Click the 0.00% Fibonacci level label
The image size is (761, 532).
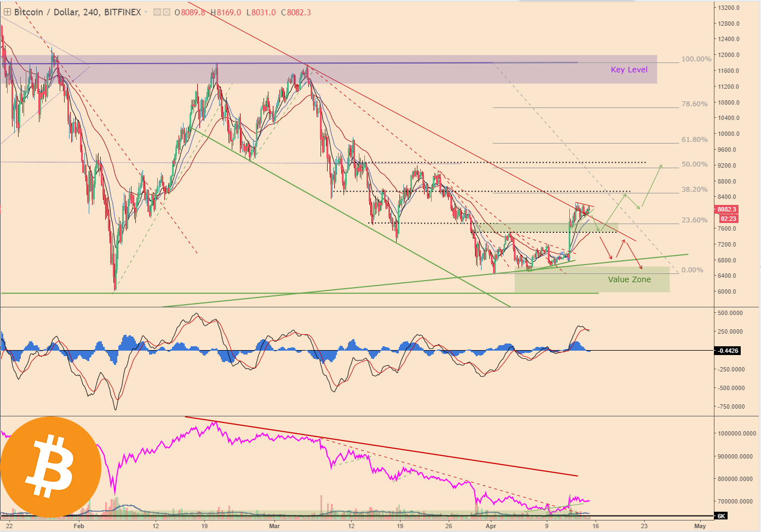point(693,270)
